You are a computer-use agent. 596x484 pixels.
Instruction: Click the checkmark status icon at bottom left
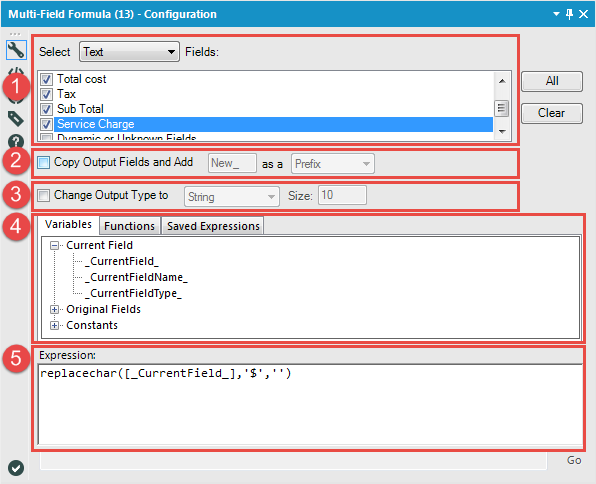click(16, 468)
